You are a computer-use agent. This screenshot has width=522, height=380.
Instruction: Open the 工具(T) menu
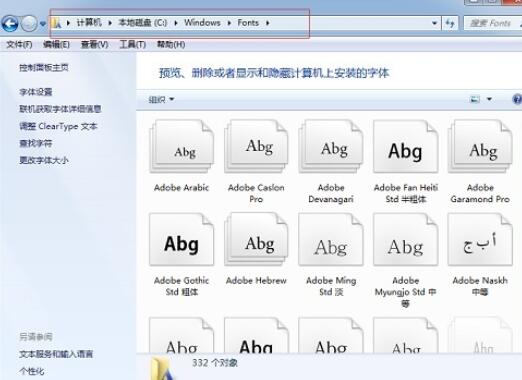(x=133, y=44)
